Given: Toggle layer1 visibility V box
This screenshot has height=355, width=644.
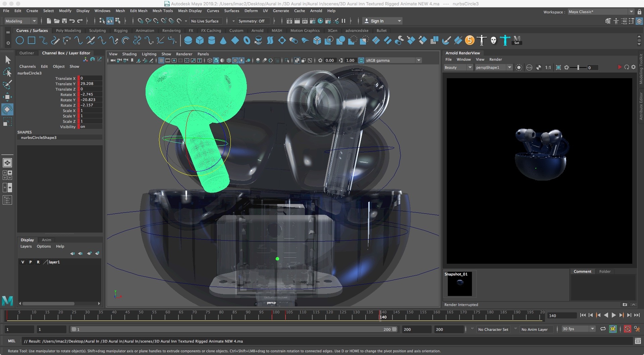Looking at the screenshot, I should 23,262.
